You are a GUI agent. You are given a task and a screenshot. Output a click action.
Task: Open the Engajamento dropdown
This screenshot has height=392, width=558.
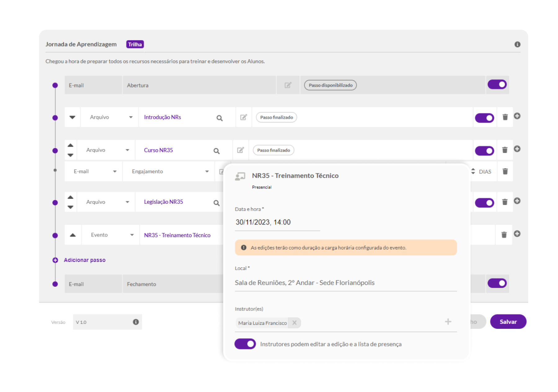tap(169, 171)
